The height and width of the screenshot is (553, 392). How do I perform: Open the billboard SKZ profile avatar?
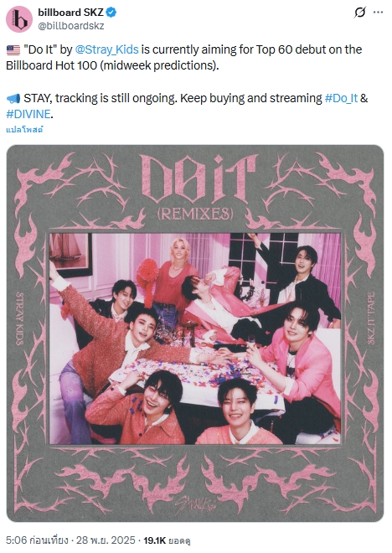click(19, 19)
